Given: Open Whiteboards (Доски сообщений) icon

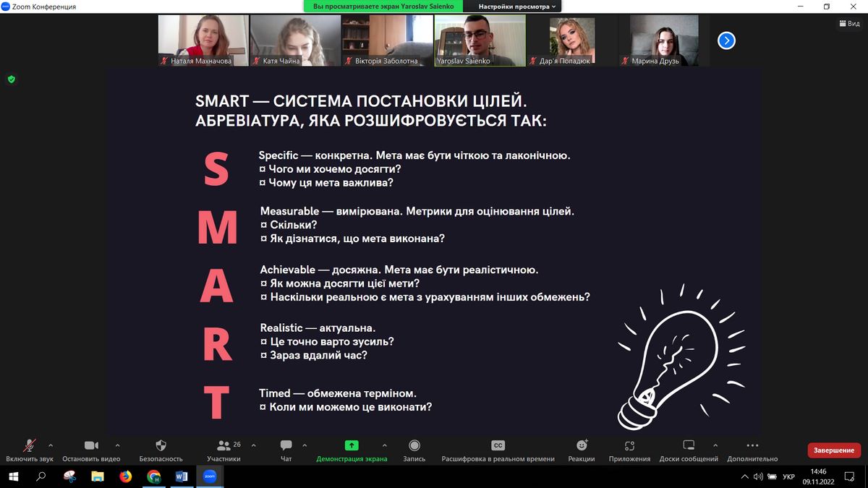Looking at the screenshot, I should coord(689,446).
